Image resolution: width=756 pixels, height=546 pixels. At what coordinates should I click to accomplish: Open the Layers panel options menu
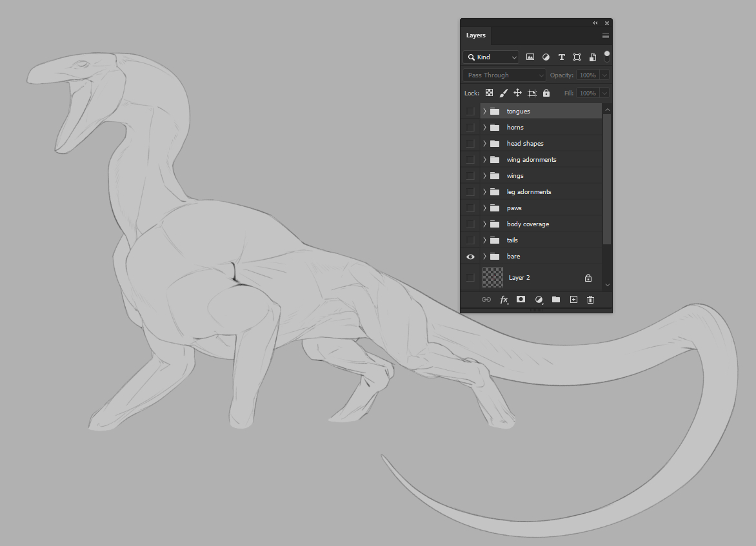point(605,36)
